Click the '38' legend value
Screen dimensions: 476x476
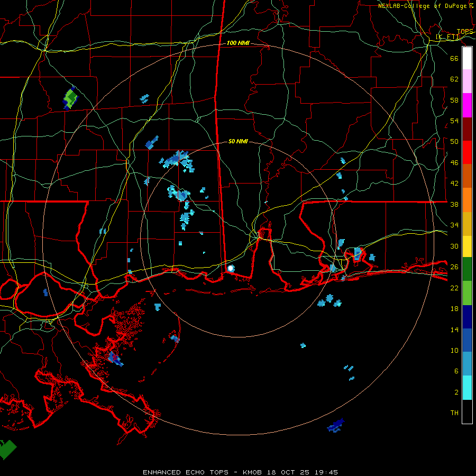(x=454, y=204)
